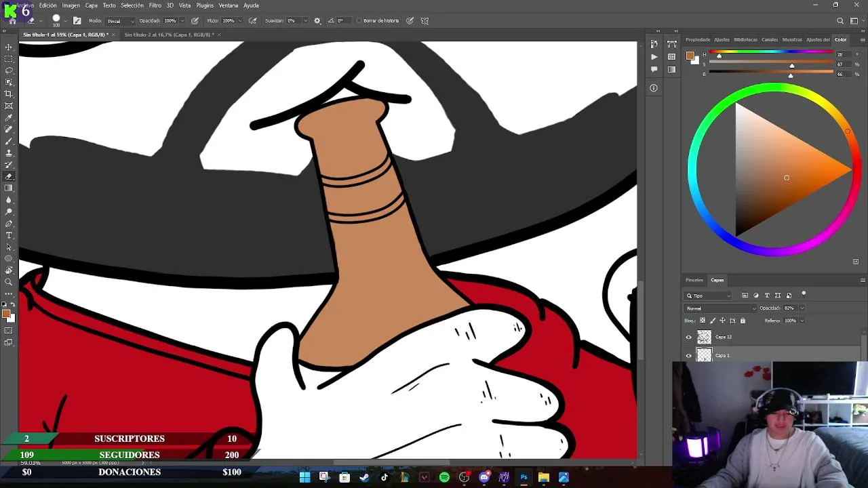Switch to the Muestras panel tab
The width and height of the screenshot is (868, 488).
[792, 39]
